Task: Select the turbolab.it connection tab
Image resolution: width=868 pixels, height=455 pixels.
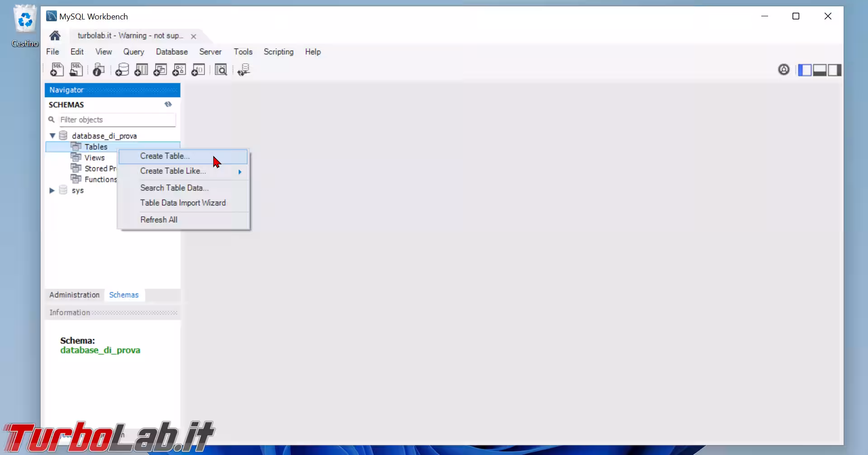Action: [130, 36]
